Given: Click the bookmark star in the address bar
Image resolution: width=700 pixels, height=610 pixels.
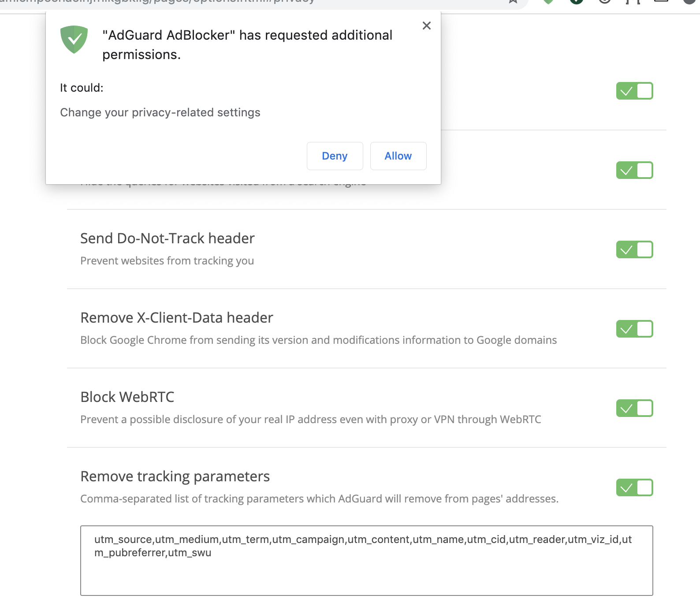Looking at the screenshot, I should pyautogui.click(x=513, y=2).
